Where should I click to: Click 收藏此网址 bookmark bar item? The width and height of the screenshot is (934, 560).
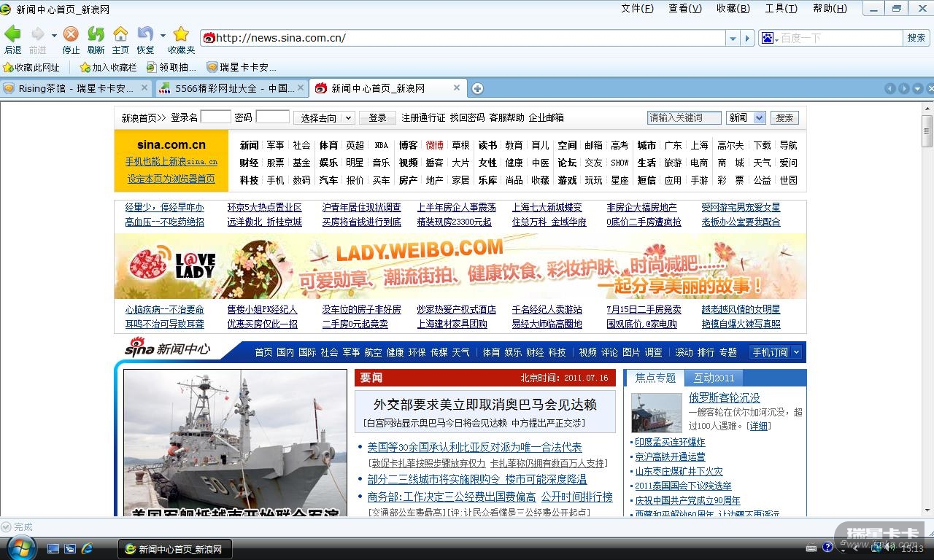31,67
